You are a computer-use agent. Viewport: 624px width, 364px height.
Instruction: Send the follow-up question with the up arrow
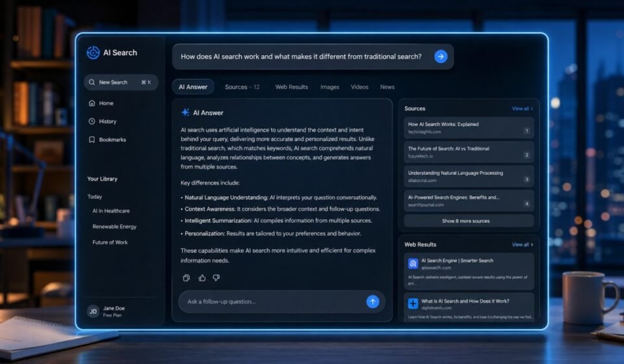[x=372, y=302]
